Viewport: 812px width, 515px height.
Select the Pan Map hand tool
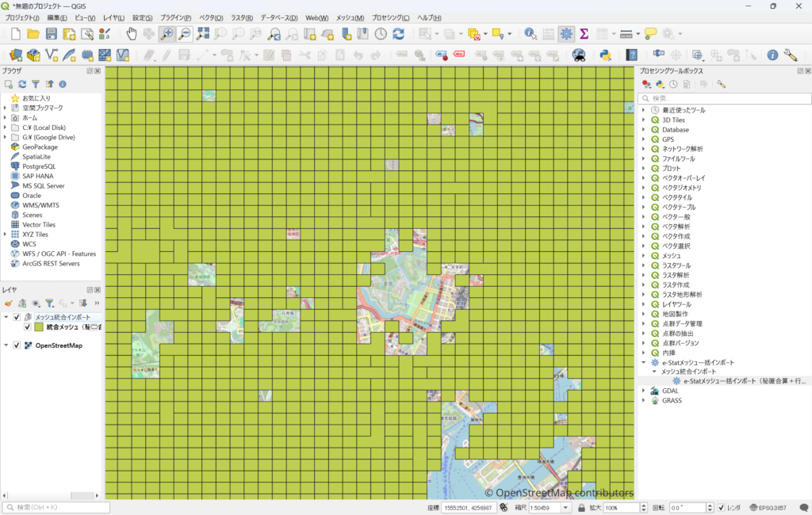pyautogui.click(x=132, y=33)
